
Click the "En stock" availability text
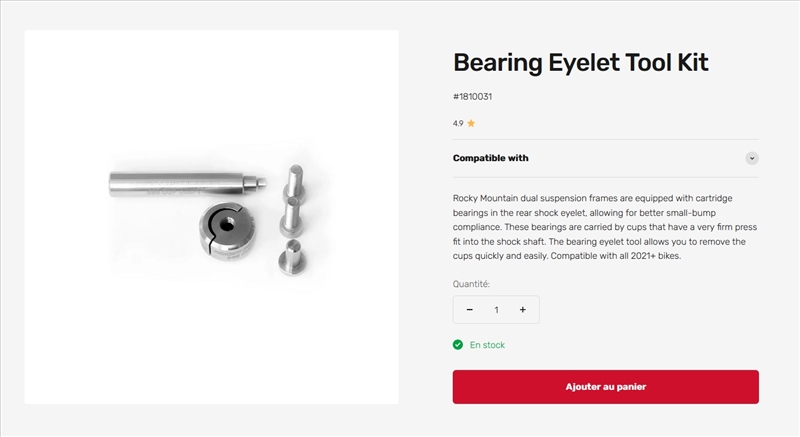(487, 345)
